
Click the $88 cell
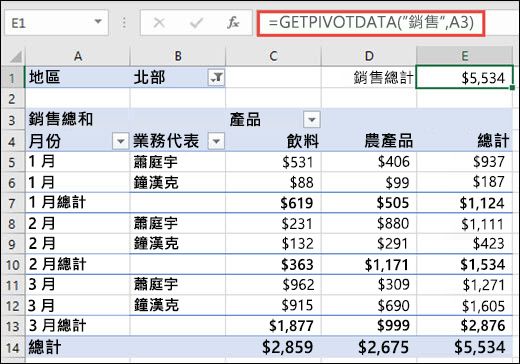coord(273,182)
